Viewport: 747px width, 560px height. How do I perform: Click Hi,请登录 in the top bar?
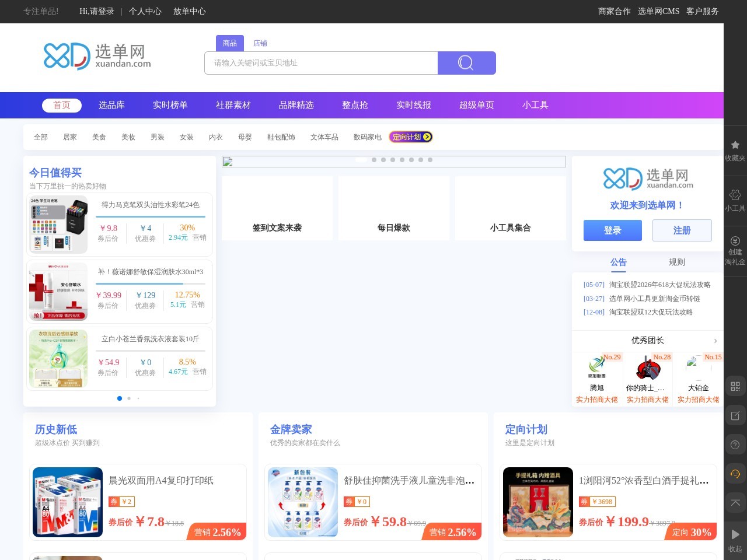click(x=97, y=11)
